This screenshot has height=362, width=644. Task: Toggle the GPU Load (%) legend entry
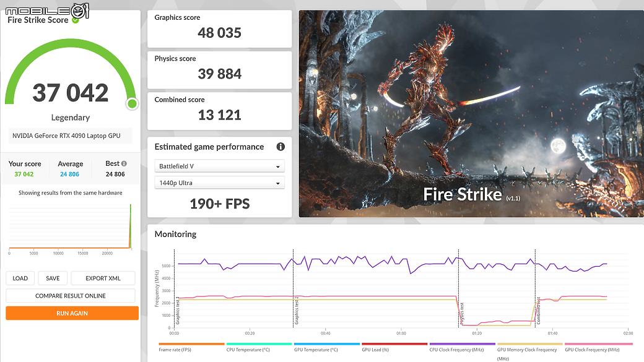click(x=394, y=347)
